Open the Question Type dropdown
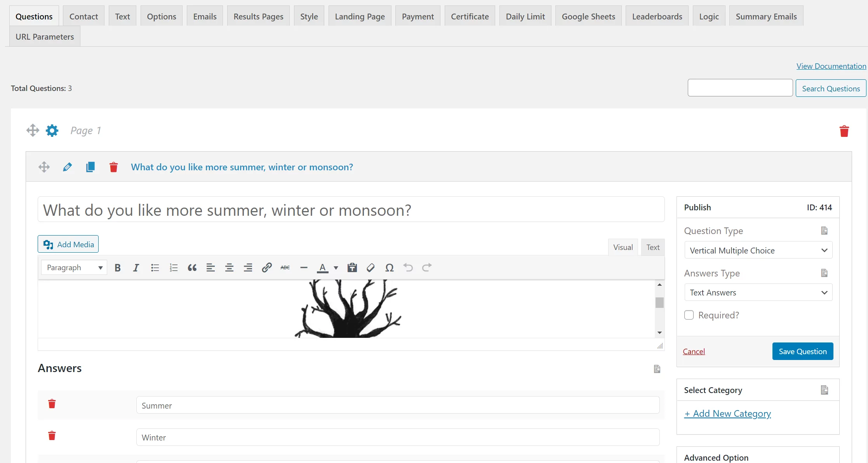The height and width of the screenshot is (463, 868). pyautogui.click(x=758, y=250)
